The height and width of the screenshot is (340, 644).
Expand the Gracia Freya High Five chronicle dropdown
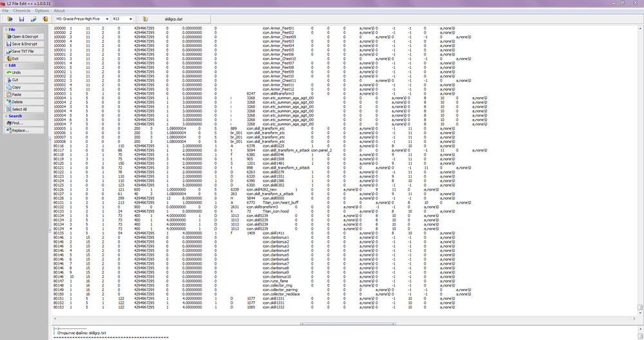click(x=106, y=19)
